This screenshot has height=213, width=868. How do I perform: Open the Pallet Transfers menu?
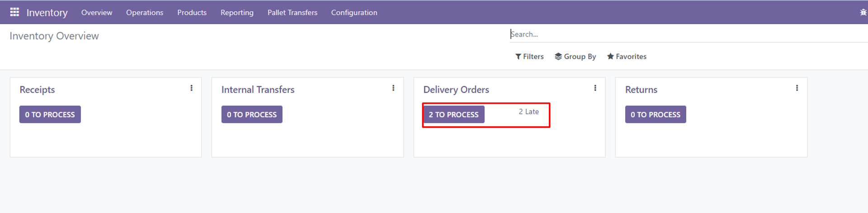click(292, 13)
